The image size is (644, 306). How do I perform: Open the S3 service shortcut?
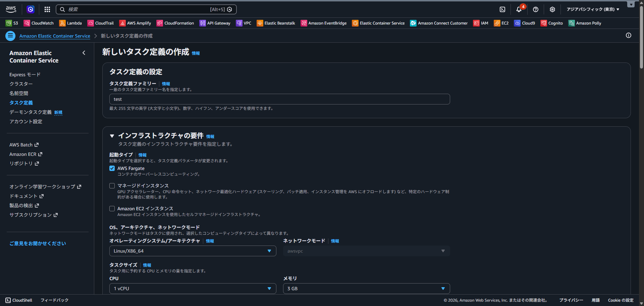12,23
